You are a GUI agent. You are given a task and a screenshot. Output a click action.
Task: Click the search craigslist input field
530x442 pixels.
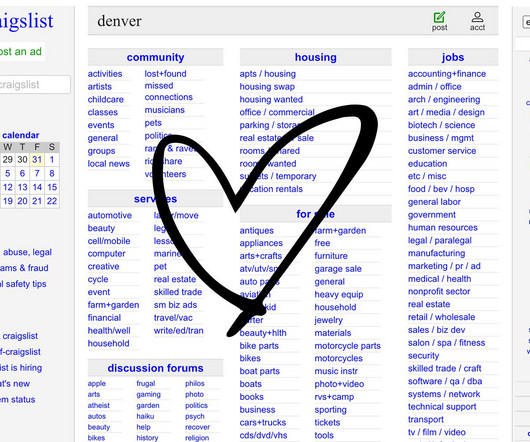(34, 84)
